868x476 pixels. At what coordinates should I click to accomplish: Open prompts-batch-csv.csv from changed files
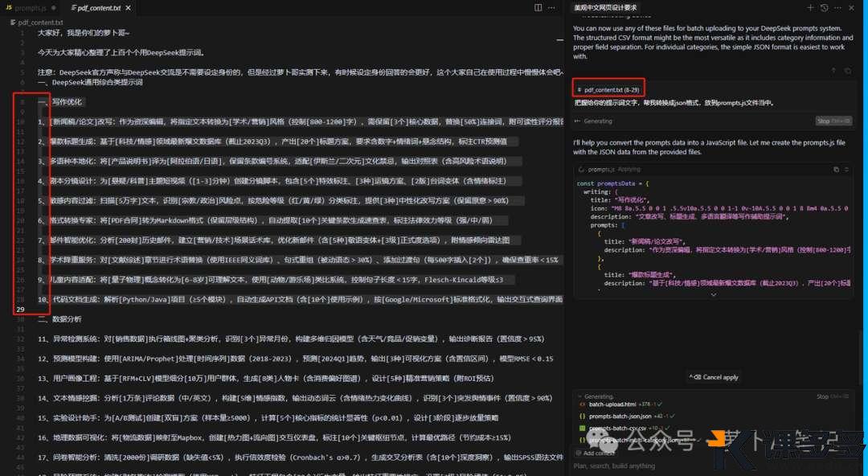tap(617, 428)
